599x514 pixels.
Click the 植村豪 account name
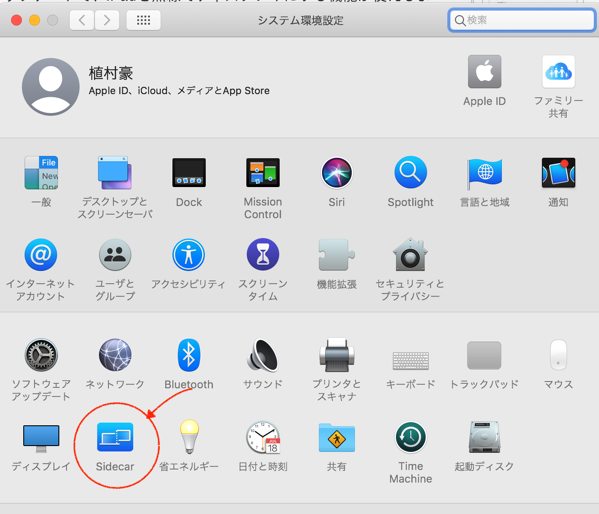point(111,73)
